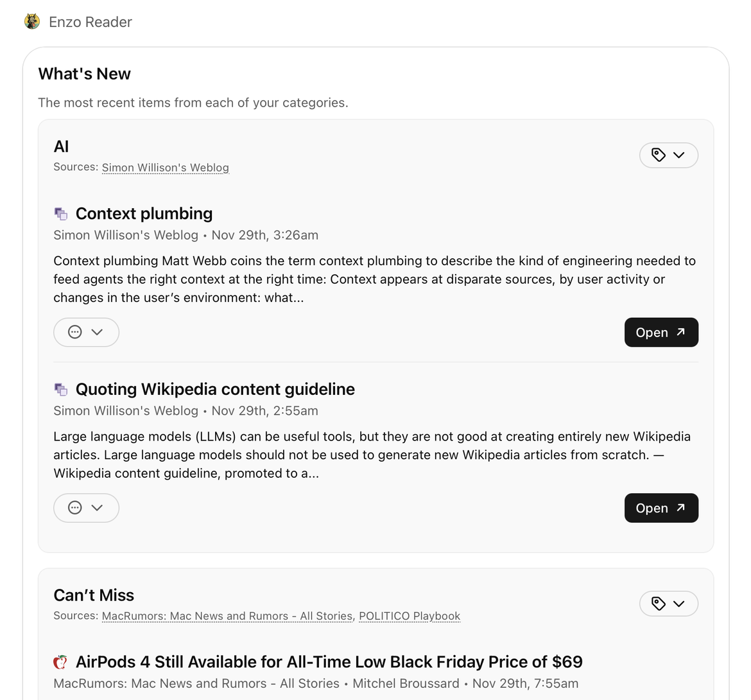Viewport: 751px width, 700px height.
Task: Click the tag icon in Can't Miss section
Action: tap(658, 604)
